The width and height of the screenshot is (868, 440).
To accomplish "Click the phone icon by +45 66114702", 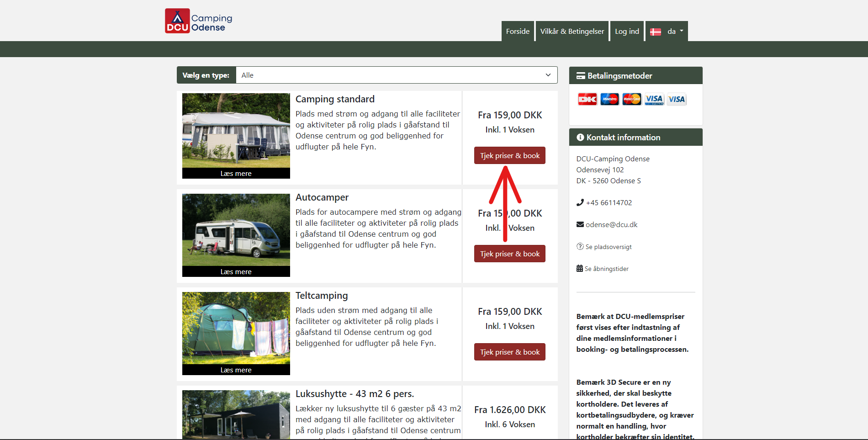I will (580, 202).
